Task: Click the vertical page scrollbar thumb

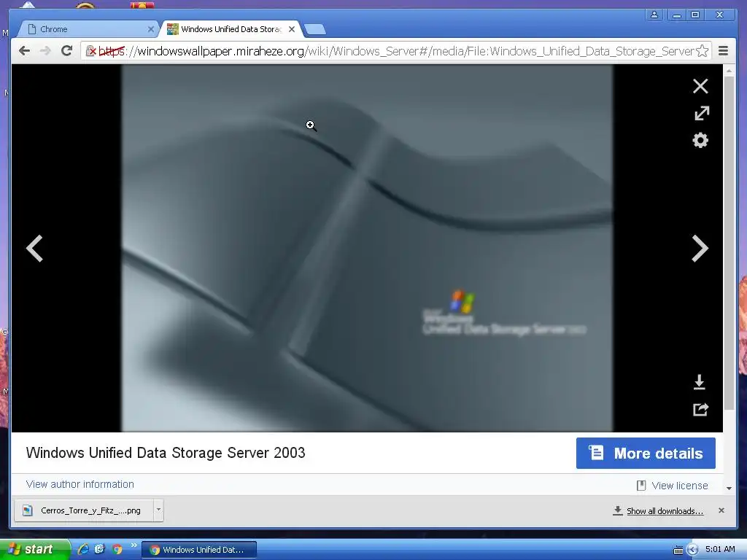Action: click(729, 243)
